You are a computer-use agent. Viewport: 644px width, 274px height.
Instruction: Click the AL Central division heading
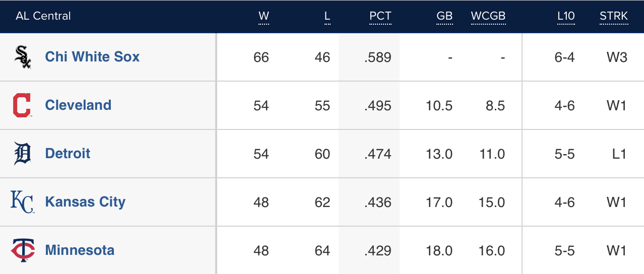point(43,16)
